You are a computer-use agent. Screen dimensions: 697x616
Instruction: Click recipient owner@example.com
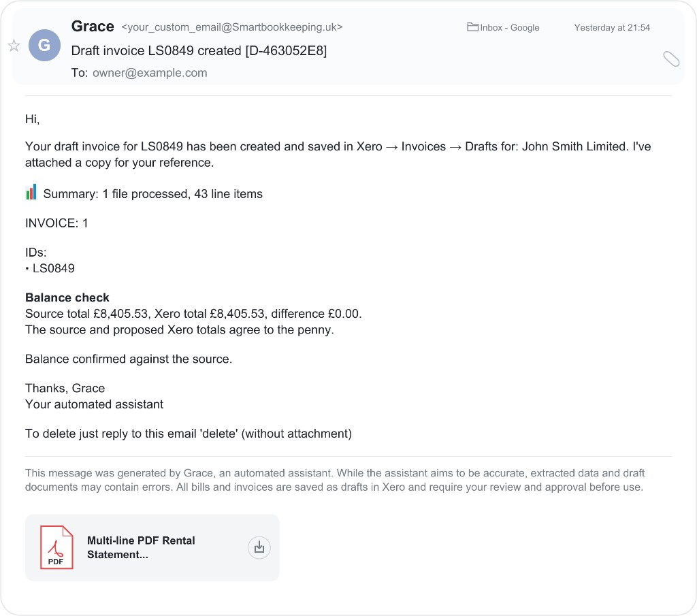click(x=150, y=73)
